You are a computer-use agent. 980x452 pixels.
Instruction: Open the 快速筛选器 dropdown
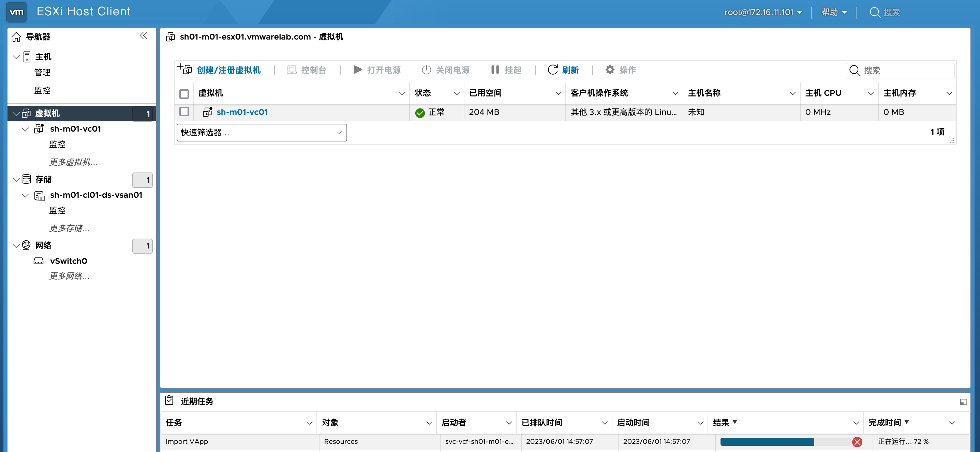[262, 133]
